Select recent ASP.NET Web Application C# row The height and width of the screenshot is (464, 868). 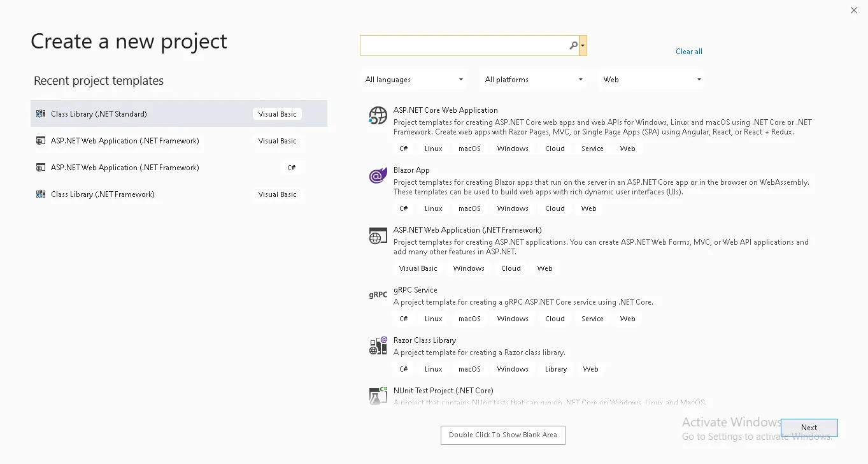pos(179,168)
